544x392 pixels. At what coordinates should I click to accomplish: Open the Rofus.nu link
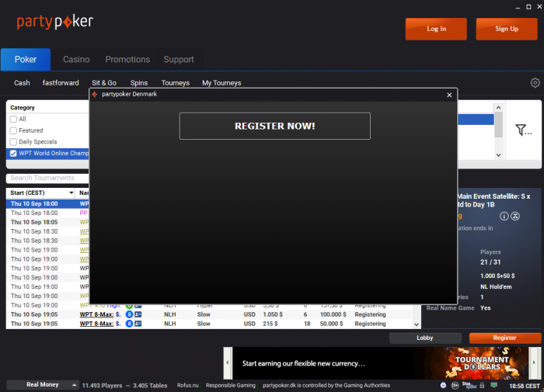188,386
